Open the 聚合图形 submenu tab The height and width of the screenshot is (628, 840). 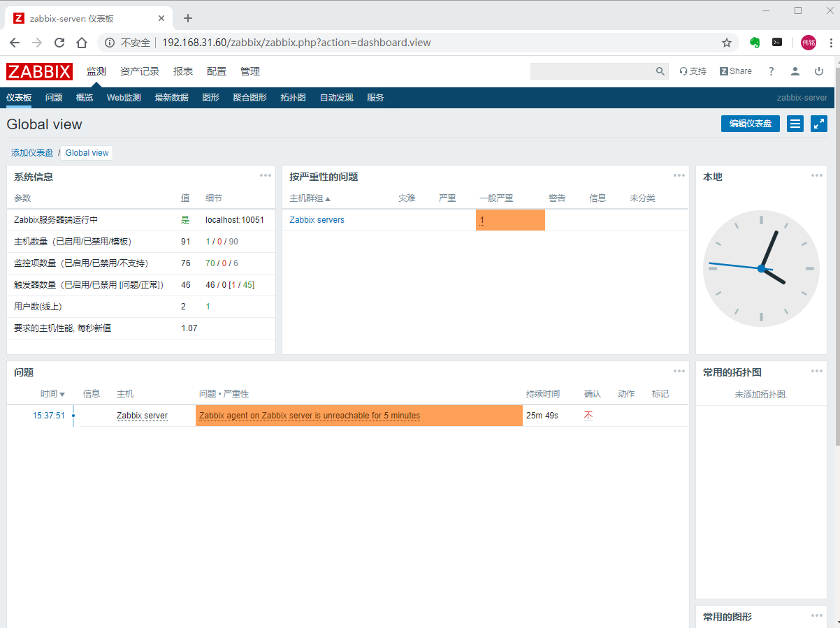pyautogui.click(x=249, y=98)
